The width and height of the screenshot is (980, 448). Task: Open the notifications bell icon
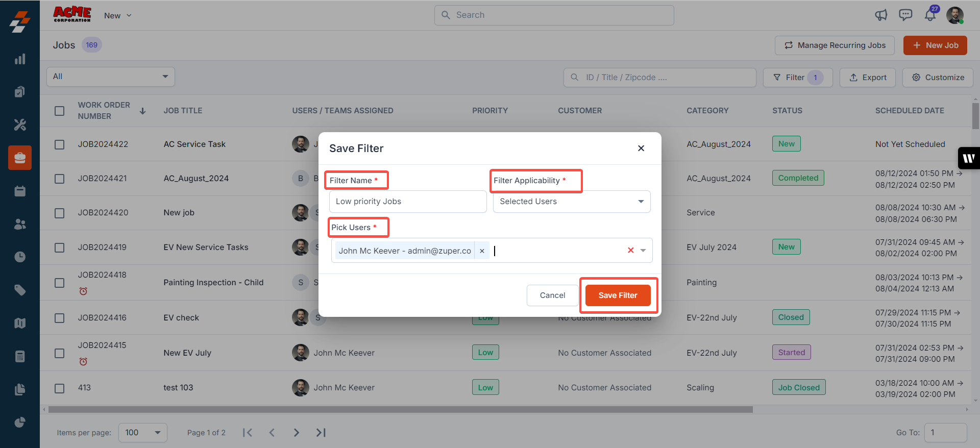[x=930, y=15]
